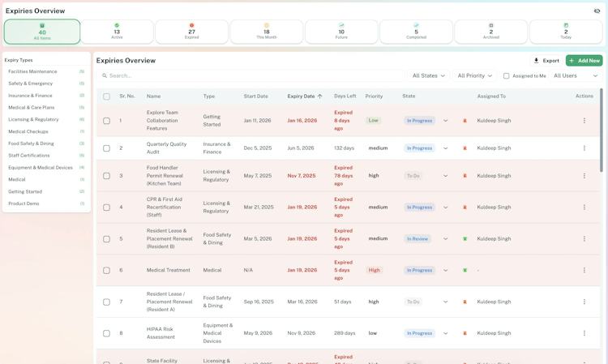This screenshot has height=364, width=608.
Task: Open the All Priority filter dropdown
Action: [x=474, y=75]
